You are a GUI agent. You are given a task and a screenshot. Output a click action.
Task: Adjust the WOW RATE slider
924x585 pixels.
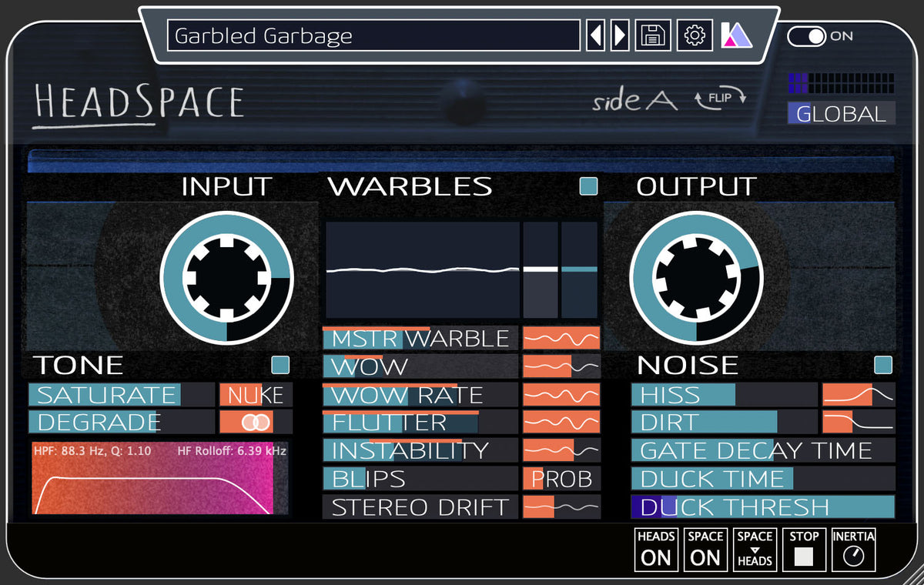point(420,394)
